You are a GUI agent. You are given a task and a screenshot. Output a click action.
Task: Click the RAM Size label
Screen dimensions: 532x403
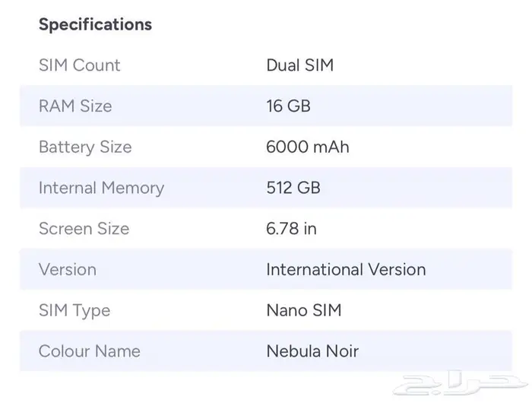(x=75, y=106)
